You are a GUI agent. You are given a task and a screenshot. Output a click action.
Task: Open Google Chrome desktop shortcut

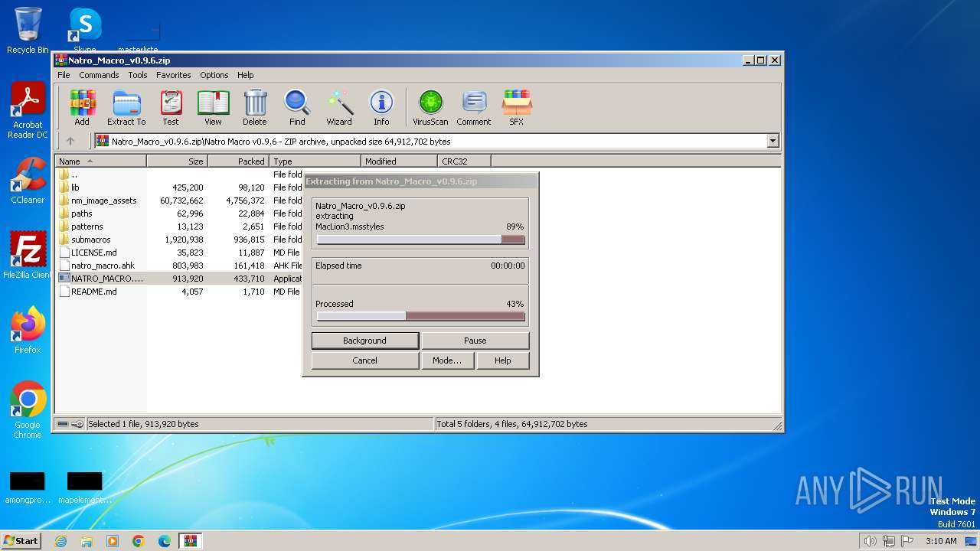click(28, 410)
